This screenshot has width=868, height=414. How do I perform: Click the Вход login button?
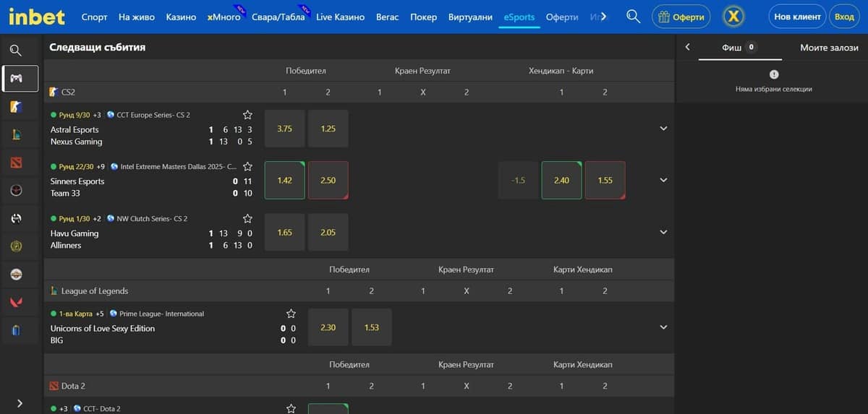[844, 16]
